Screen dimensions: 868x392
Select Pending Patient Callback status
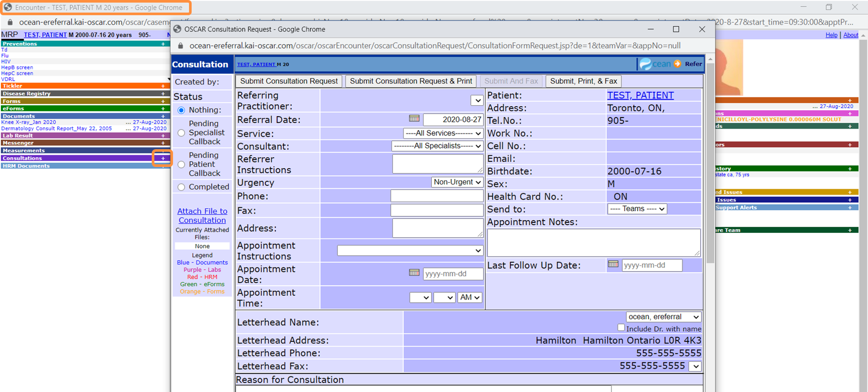(x=181, y=164)
